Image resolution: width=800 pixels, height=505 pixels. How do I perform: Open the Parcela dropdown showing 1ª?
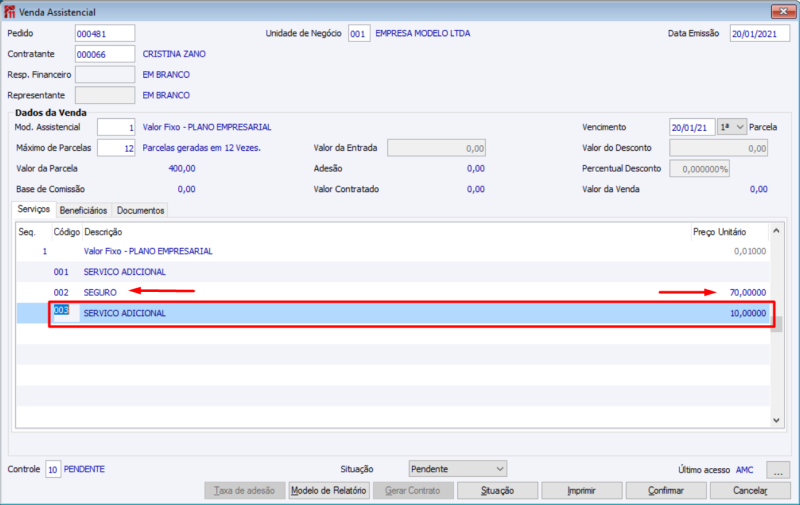(732, 127)
